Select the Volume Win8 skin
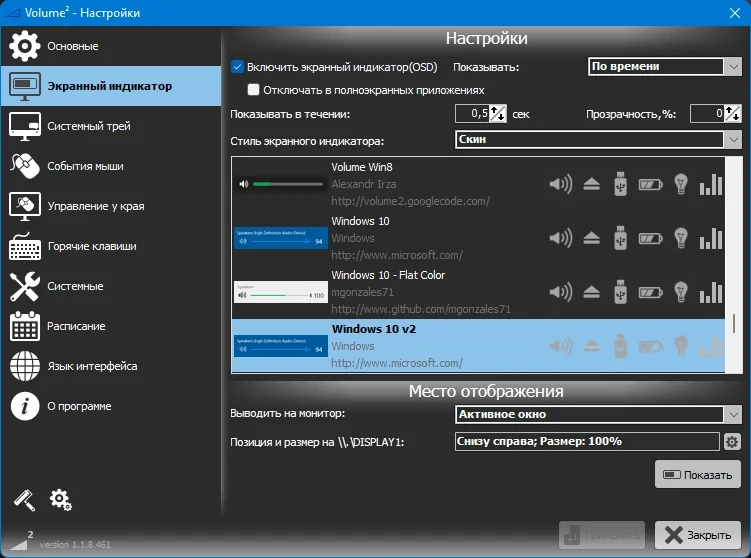Screen dimensions: 751x558 478,184
